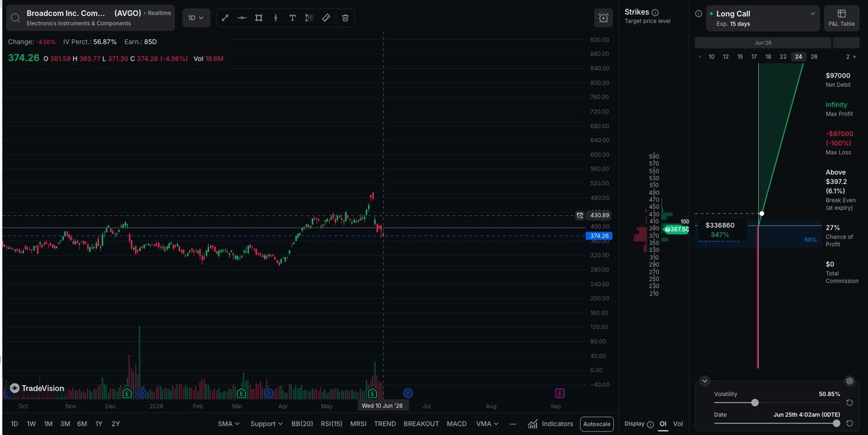868x435 pixels.
Task: Click the purple earnings marker near Sep
Action: pyautogui.click(x=559, y=393)
